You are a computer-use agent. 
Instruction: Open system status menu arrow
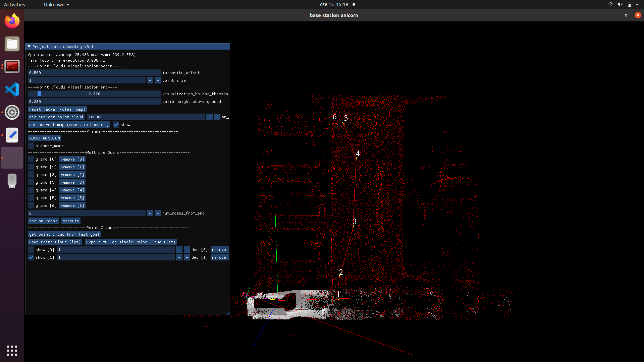click(x=637, y=4)
